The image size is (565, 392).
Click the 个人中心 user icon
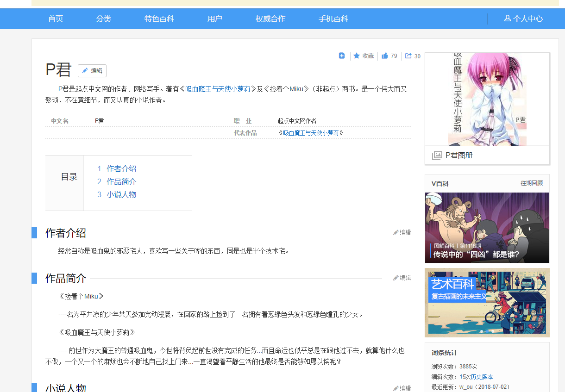507,19
